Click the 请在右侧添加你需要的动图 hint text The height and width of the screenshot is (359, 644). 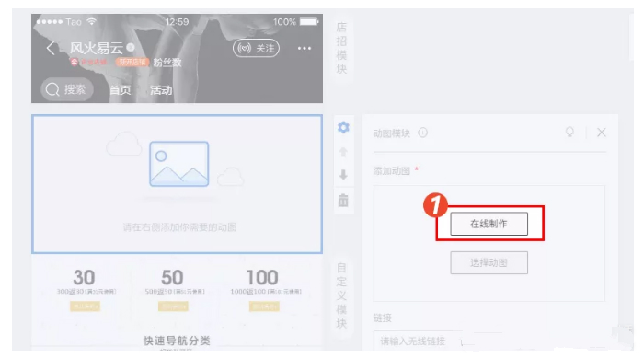coord(179,227)
